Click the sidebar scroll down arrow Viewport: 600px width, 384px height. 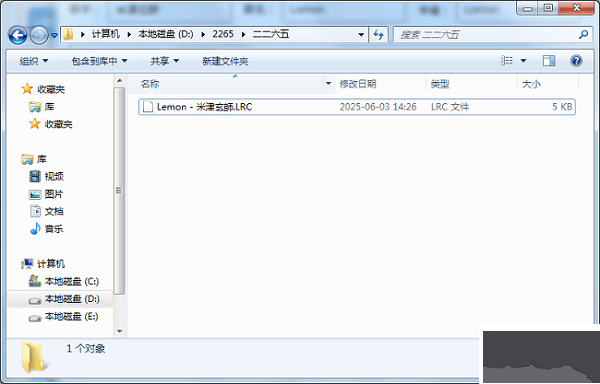pos(119,331)
